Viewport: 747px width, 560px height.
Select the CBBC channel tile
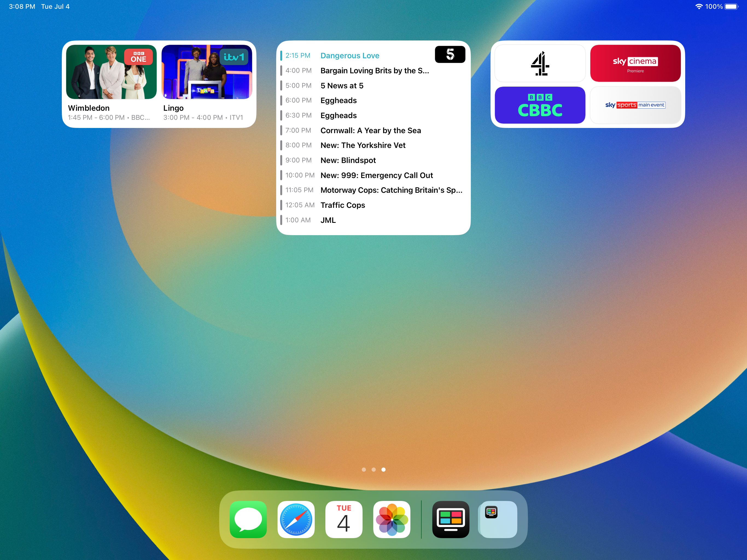click(x=540, y=105)
